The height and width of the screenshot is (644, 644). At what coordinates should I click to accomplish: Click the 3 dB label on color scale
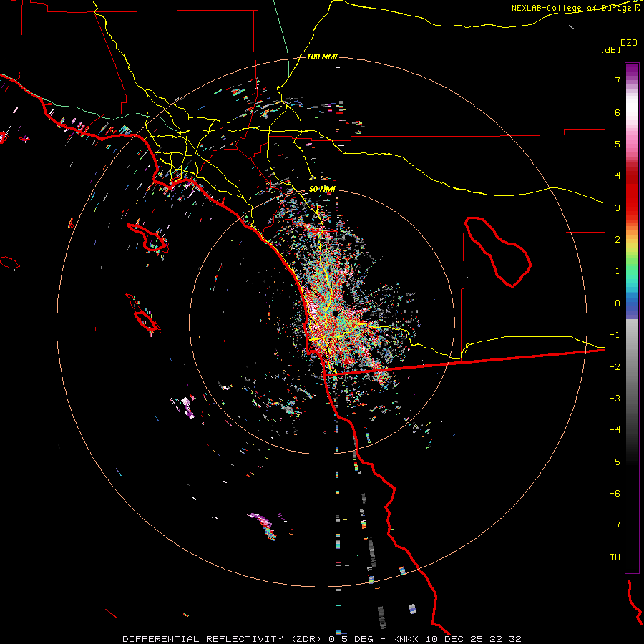click(x=618, y=208)
